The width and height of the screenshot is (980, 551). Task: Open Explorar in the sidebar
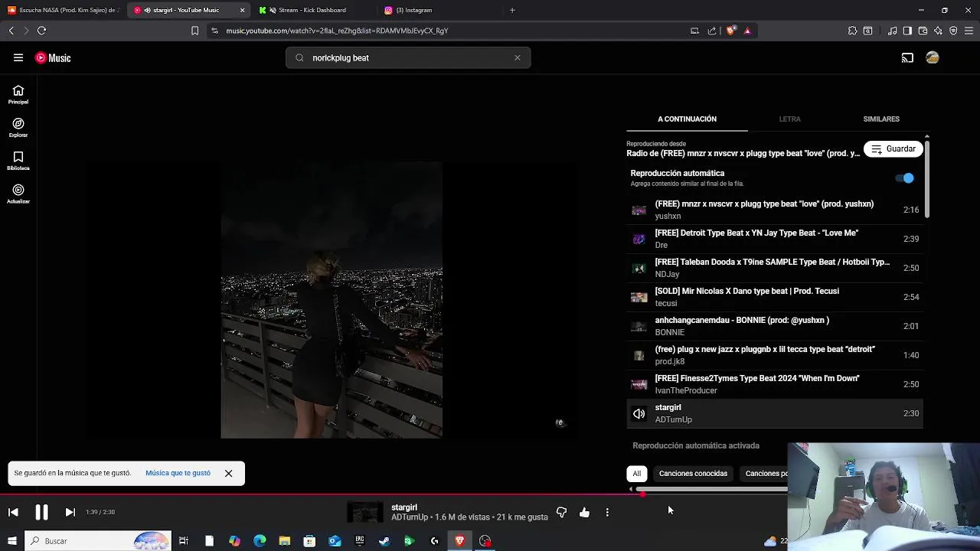(18, 128)
